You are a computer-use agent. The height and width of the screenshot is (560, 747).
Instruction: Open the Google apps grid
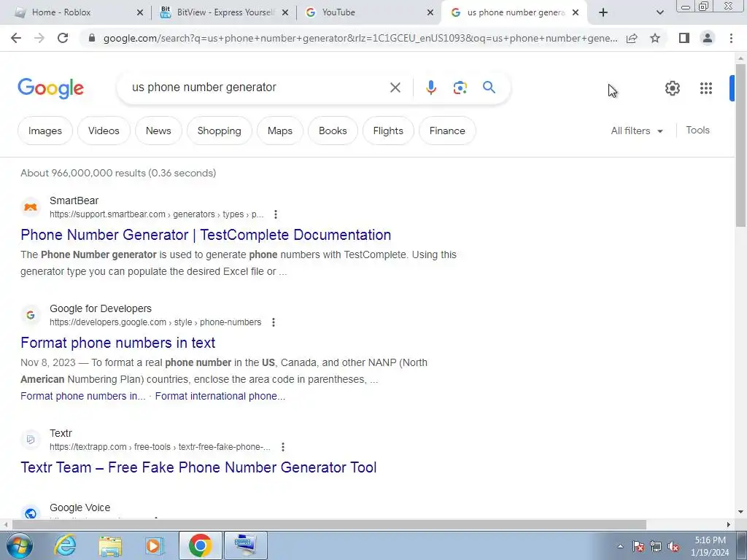(x=706, y=88)
